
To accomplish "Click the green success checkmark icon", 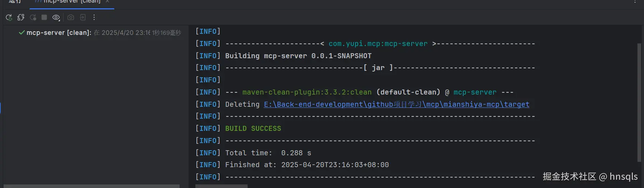I will (x=22, y=33).
